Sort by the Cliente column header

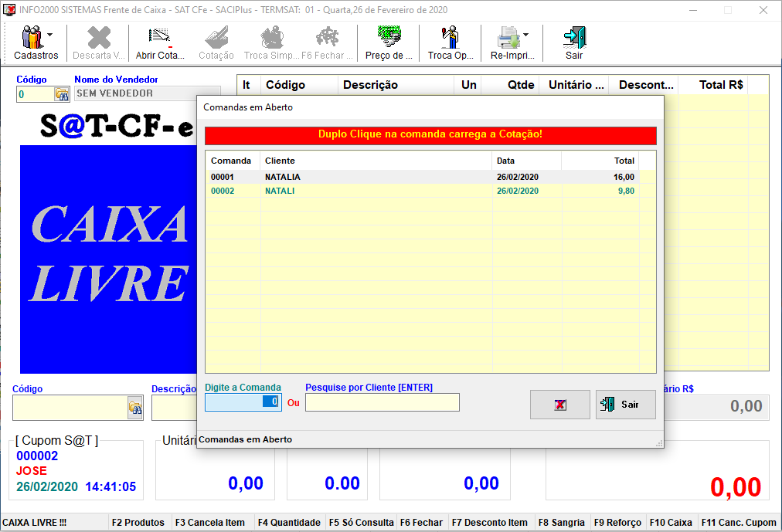pyautogui.click(x=376, y=161)
